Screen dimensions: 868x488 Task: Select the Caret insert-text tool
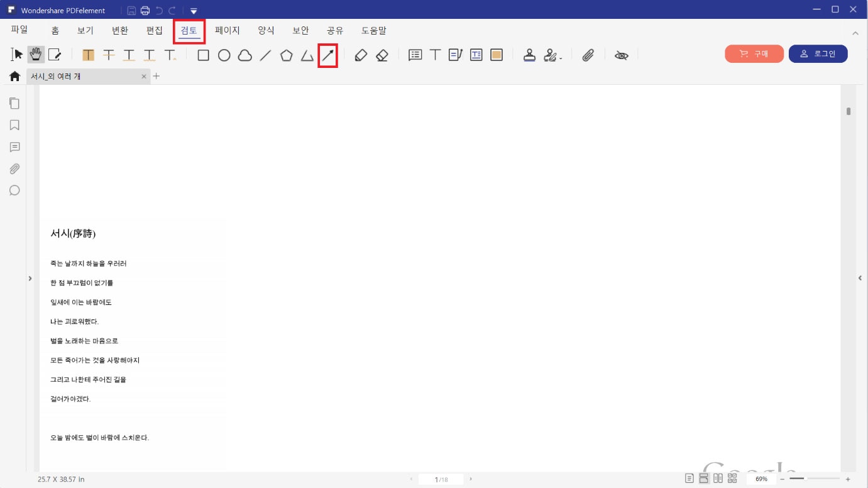(170, 55)
